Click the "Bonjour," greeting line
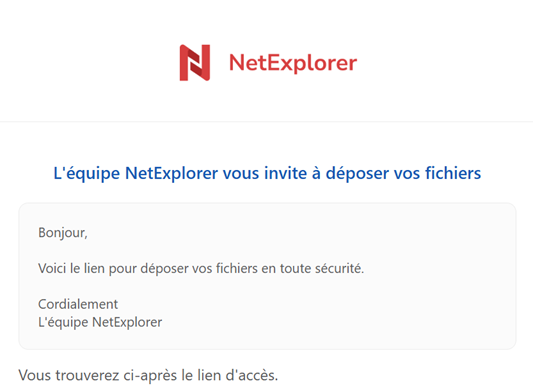This screenshot has height=388, width=533. click(63, 233)
